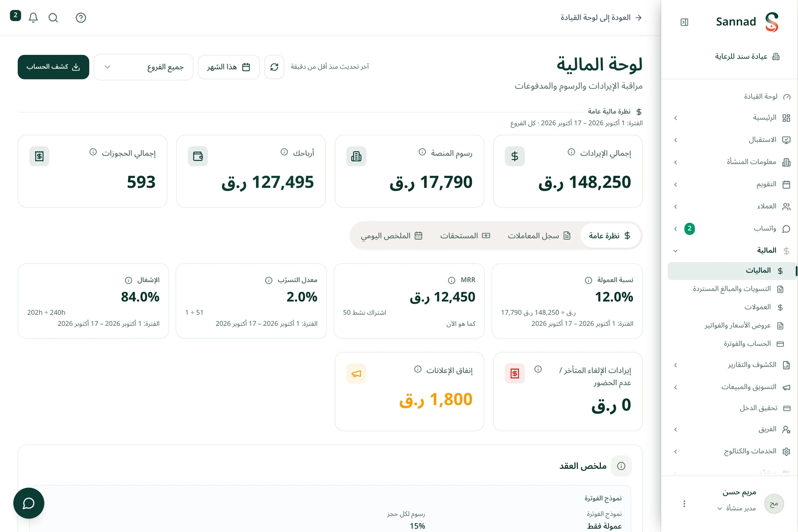Open the search magnifier icon
The height and width of the screenshot is (532, 798).
tap(53, 17)
